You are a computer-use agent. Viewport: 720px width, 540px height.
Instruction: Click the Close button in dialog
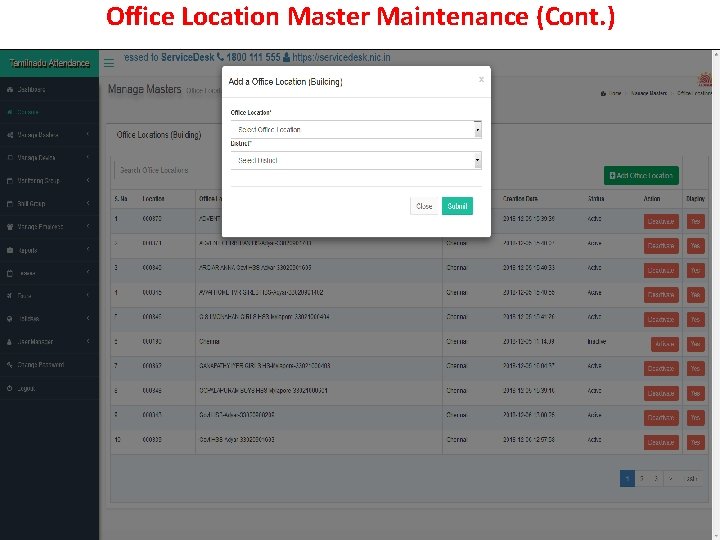coord(424,206)
